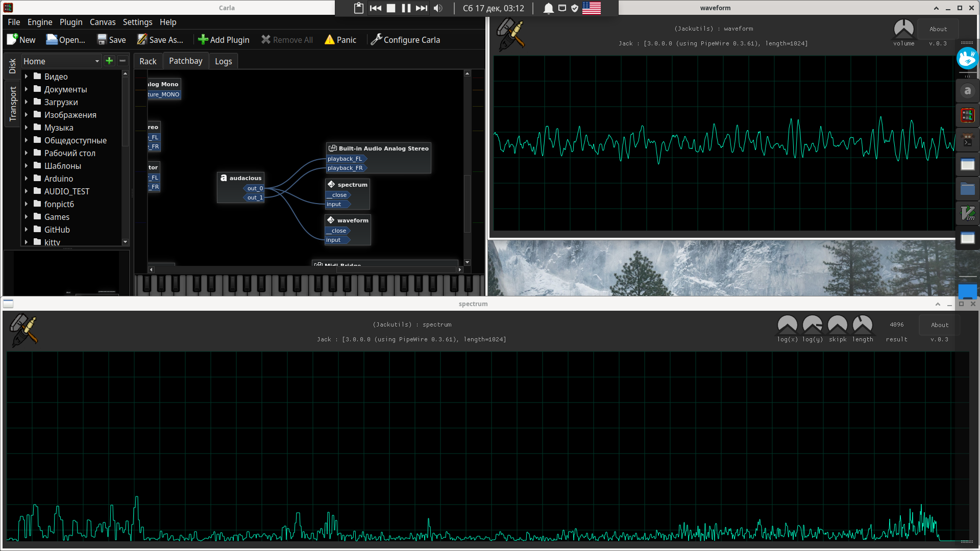Viewport: 980px width, 551px height.
Task: Open the File menu
Action: (14, 22)
